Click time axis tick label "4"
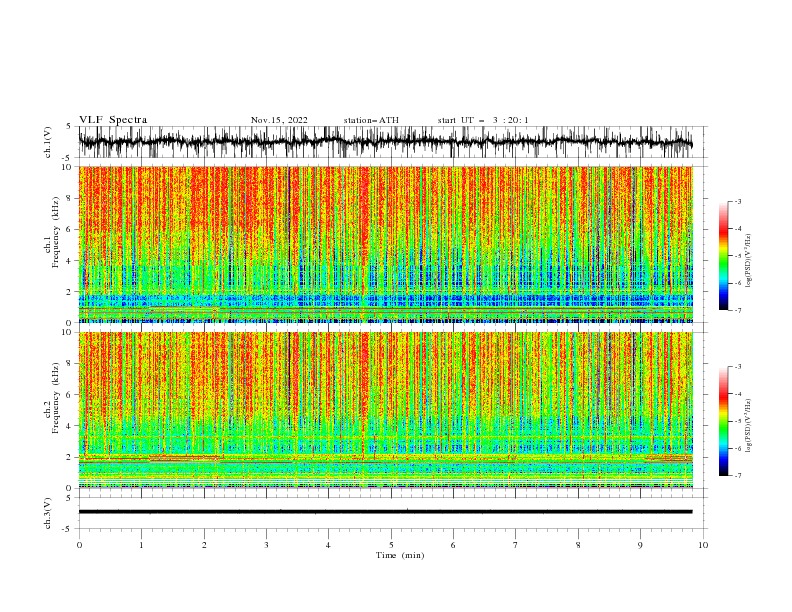This screenshot has width=792, height=612. (x=328, y=545)
